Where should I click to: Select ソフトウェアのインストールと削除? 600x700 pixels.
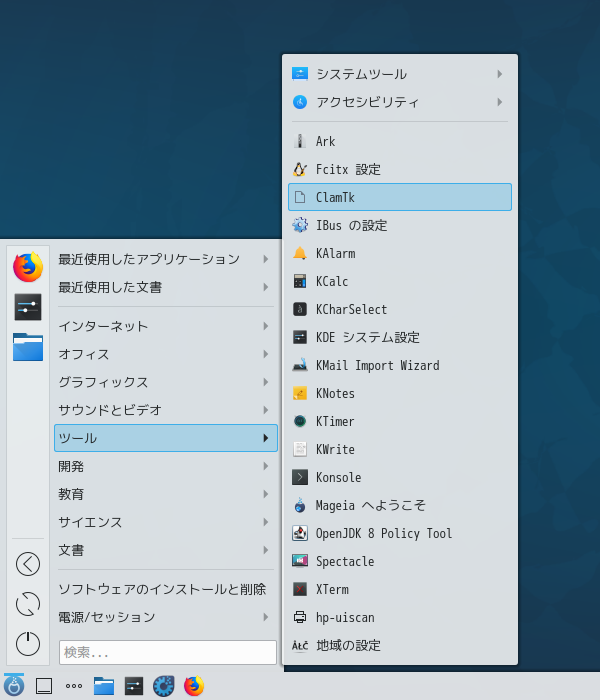[x=166, y=589]
